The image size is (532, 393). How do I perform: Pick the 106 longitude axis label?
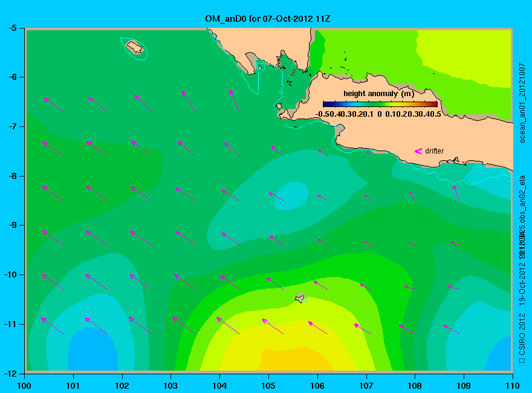coord(317,386)
